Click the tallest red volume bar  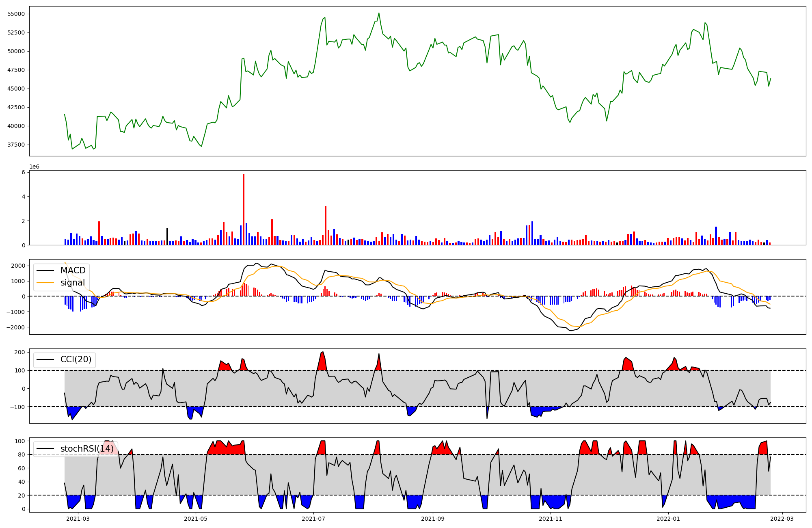[244, 209]
